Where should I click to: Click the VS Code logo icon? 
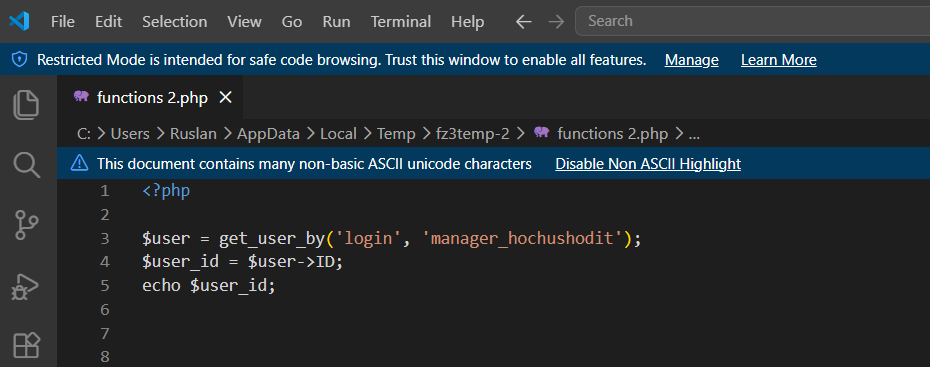click(19, 22)
